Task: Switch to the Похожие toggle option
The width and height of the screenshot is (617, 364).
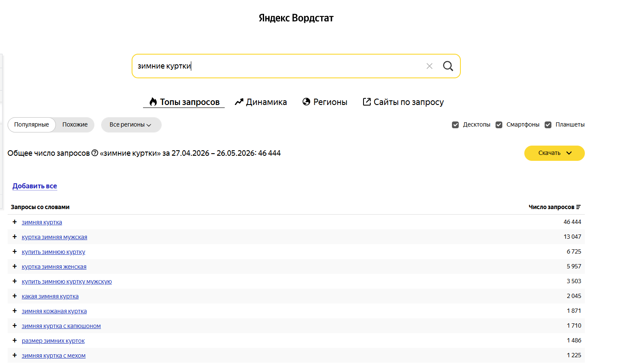Action: coord(75,125)
